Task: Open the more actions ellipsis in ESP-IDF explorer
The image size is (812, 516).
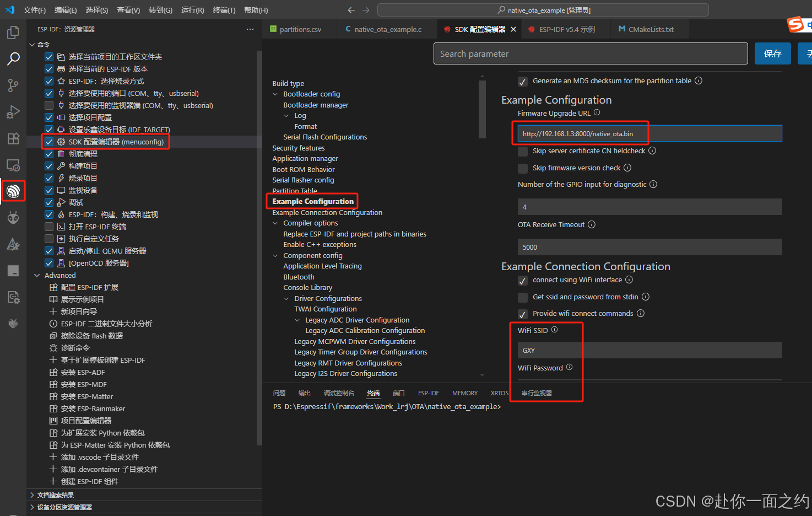Action: (250, 29)
